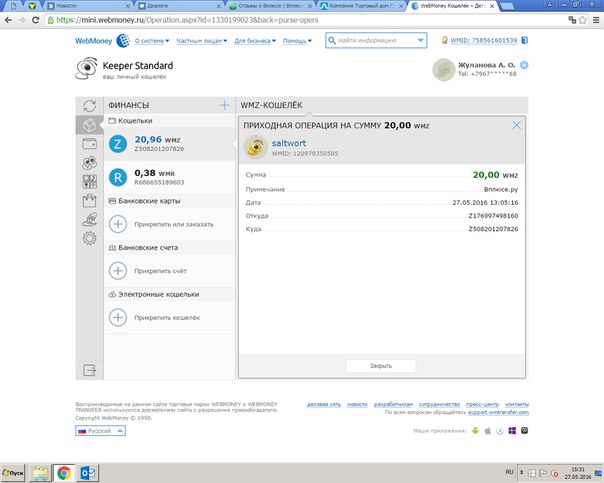Click the logout icon below the sidebar

[x=89, y=370]
